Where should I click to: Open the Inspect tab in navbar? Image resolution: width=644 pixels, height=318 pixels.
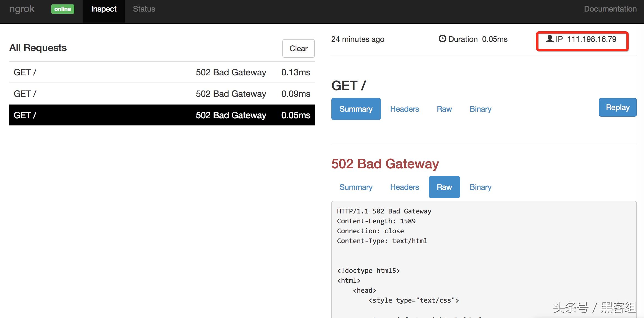click(104, 9)
